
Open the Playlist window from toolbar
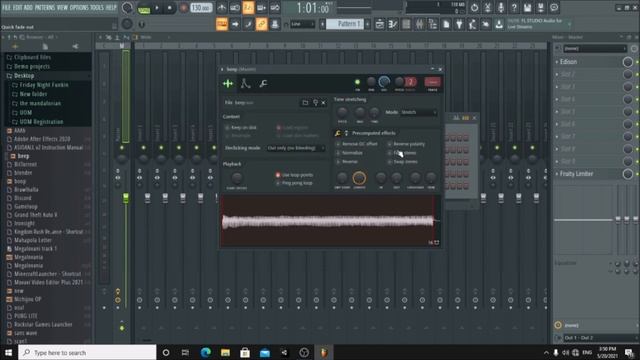point(380,24)
